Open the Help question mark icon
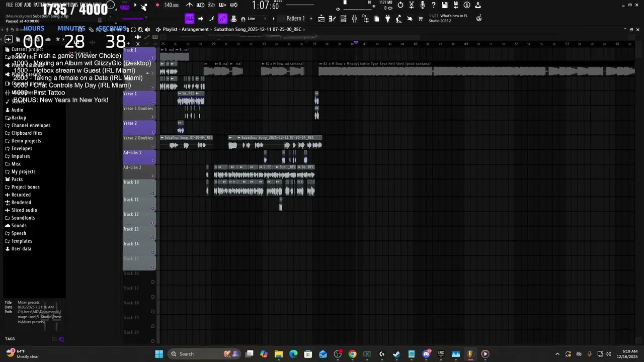644x362 pixels. [434, 5]
